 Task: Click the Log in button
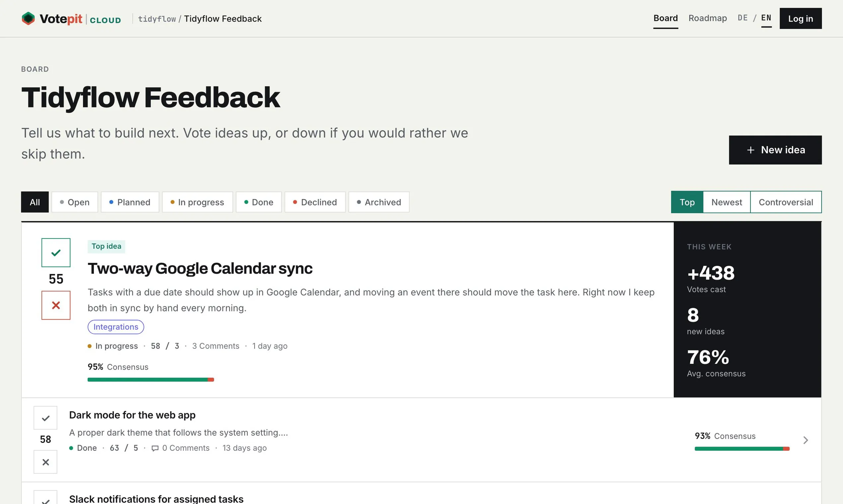801,18
